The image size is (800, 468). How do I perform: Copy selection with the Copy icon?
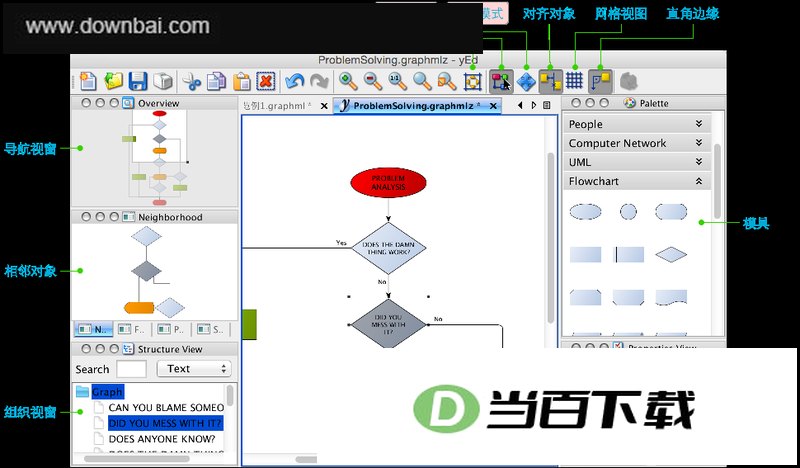[217, 81]
